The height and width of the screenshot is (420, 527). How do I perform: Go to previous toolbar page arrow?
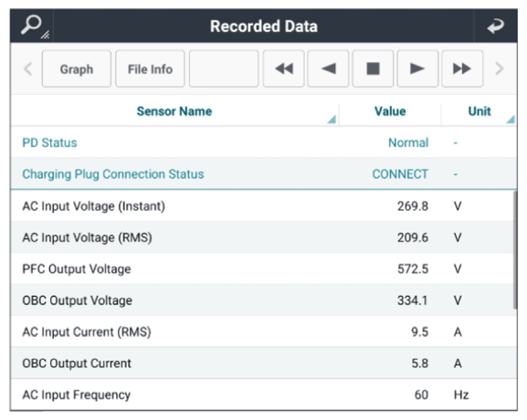27,68
